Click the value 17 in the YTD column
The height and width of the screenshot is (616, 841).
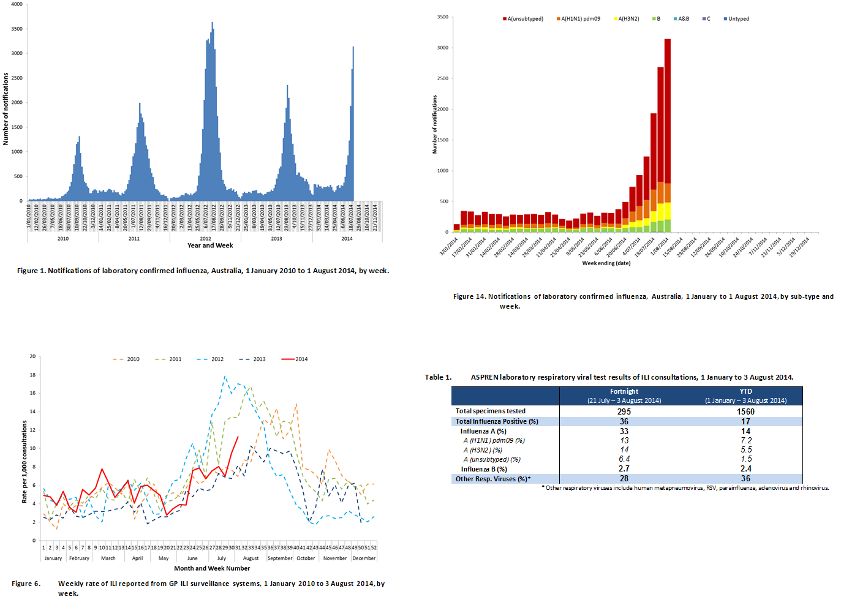pyautogui.click(x=745, y=421)
